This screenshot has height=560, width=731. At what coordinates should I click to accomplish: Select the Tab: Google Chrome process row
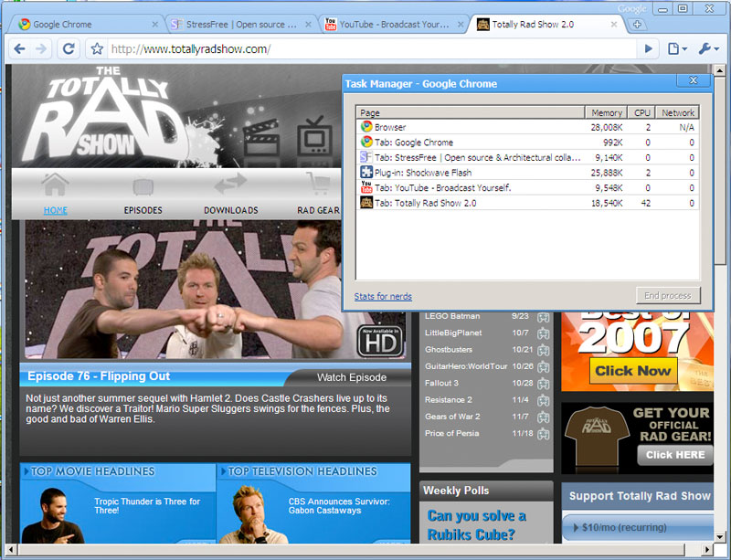tap(527, 143)
